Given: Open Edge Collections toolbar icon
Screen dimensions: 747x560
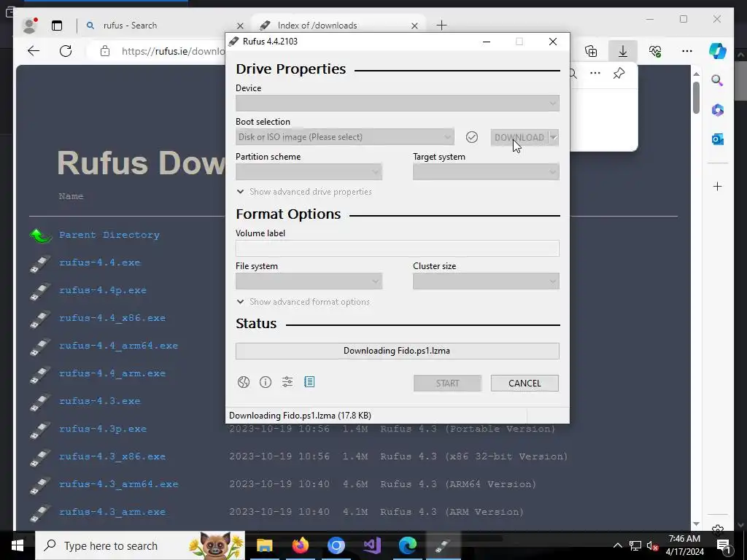Looking at the screenshot, I should pyautogui.click(x=591, y=51).
